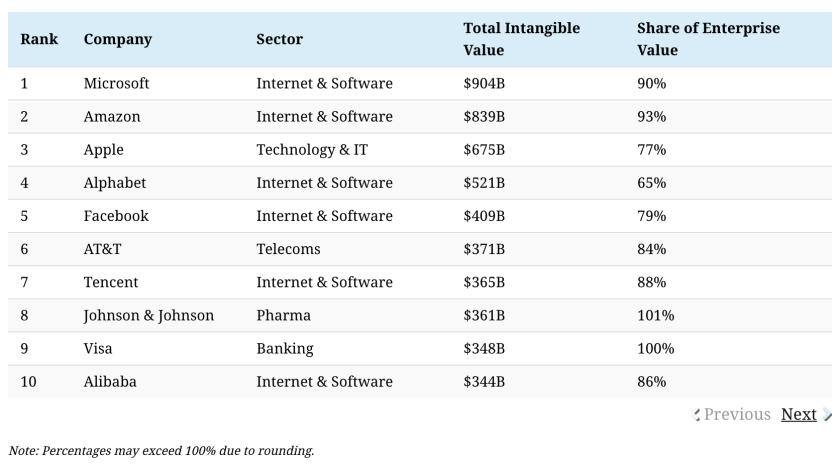This screenshot has height=470, width=840.
Task: Click the Johnson & Johnson cell
Action: [x=149, y=315]
